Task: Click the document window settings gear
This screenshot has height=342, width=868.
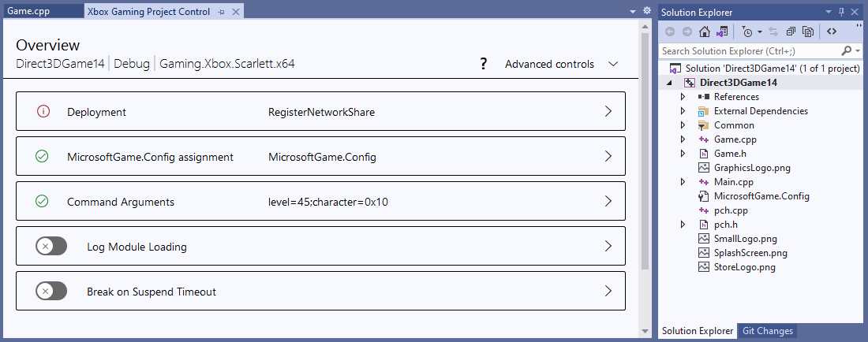Action: click(646, 11)
